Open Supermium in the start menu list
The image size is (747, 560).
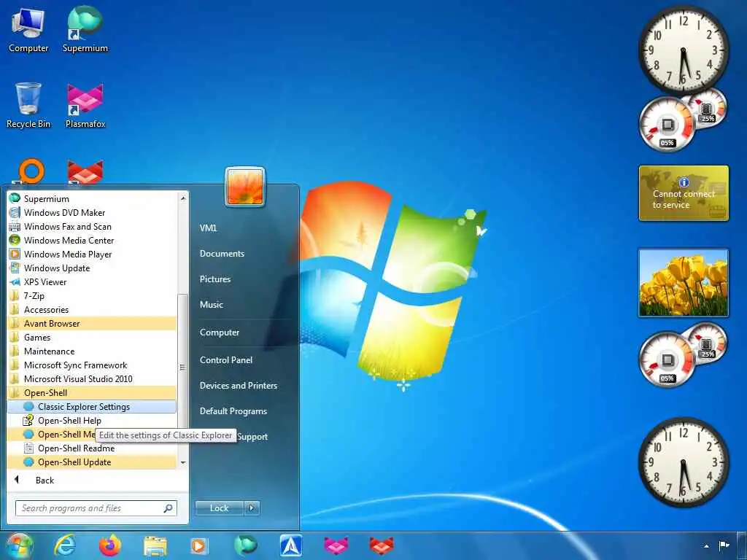[92, 198]
